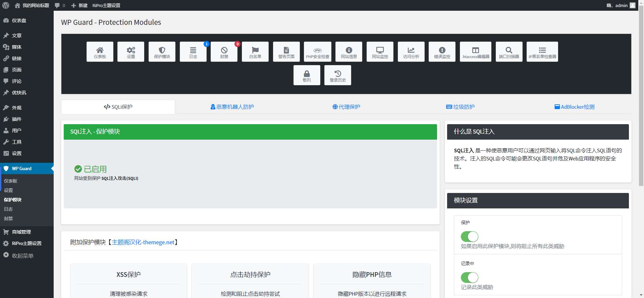Image resolution: width=644 pixels, height=298 pixels.
Task: Open 文章 in the WordPress sidebar
Action: pyautogui.click(x=27, y=36)
